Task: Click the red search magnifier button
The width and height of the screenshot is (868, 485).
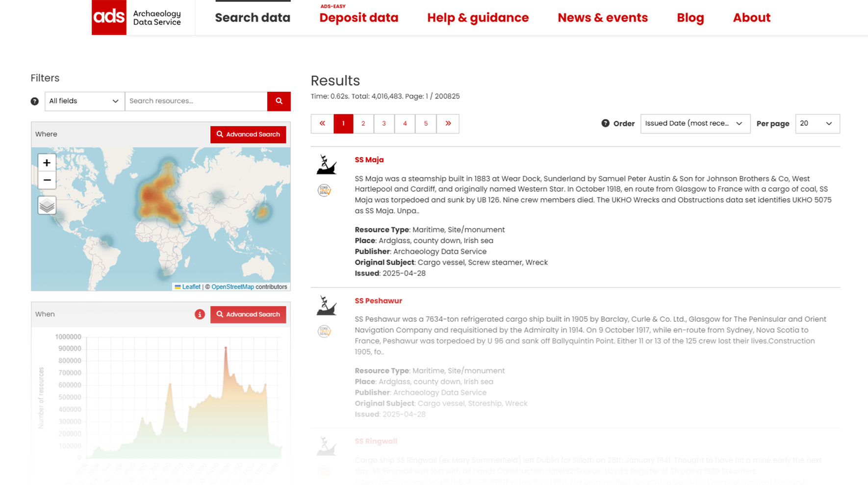Action: [x=279, y=101]
